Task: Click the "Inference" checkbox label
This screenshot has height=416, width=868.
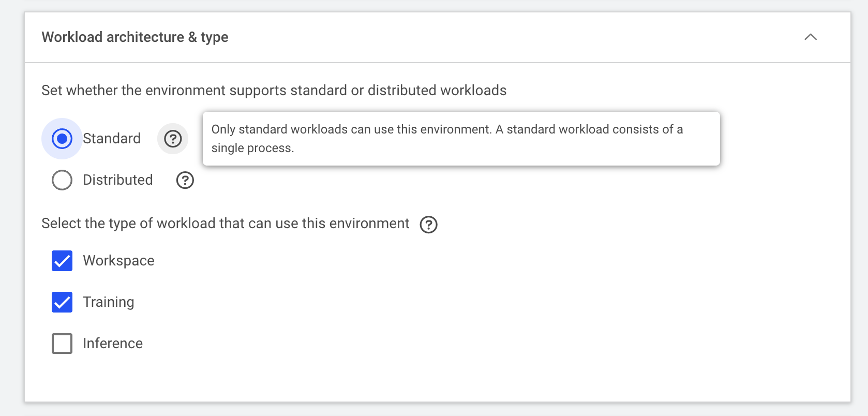Action: click(113, 344)
